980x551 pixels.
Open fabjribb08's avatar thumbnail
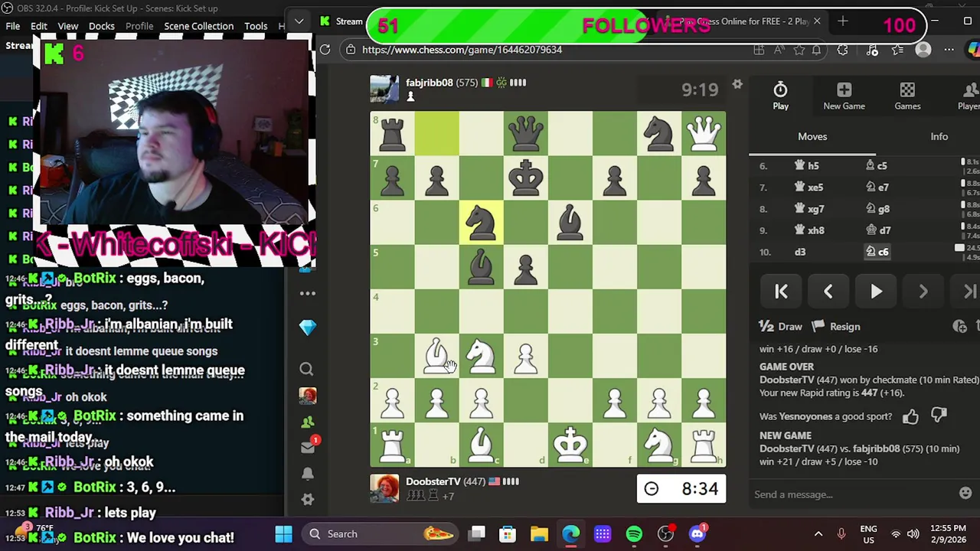[384, 89]
